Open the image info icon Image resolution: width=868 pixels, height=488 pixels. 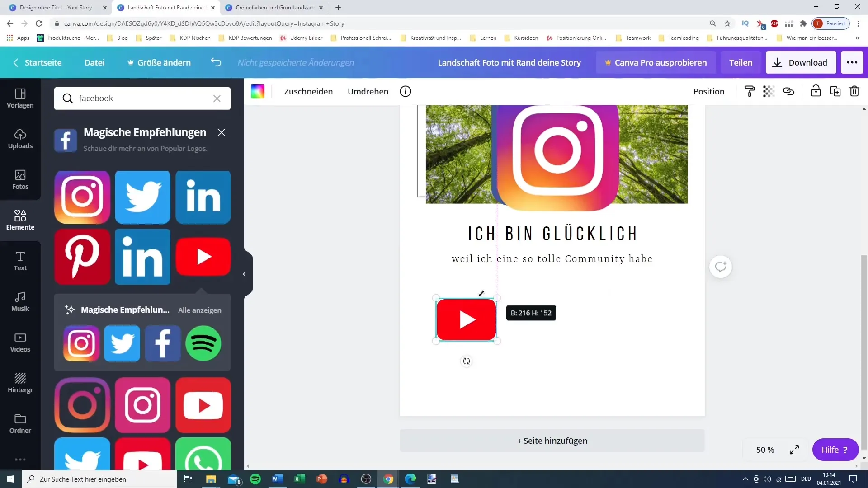(406, 91)
